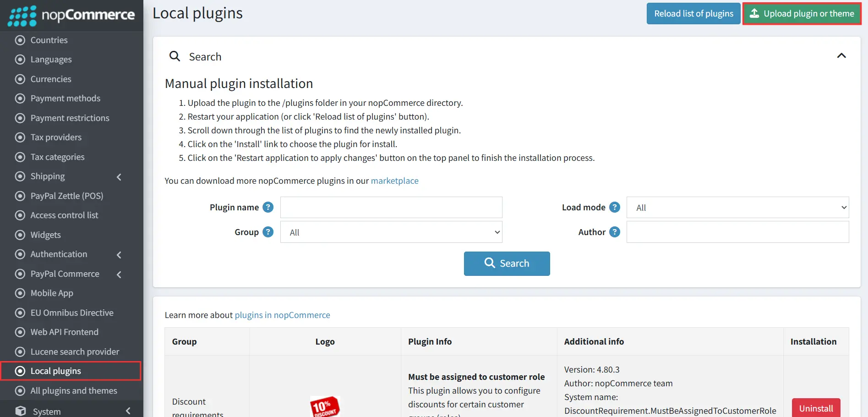This screenshot has height=417, width=868.
Task: Uninstall the Discount requirements plugin
Action: [815, 407]
